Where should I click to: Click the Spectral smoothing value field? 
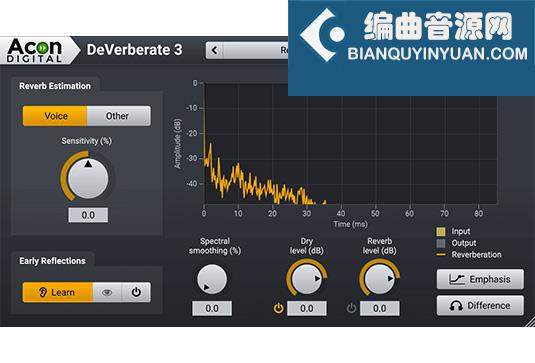[x=212, y=308]
